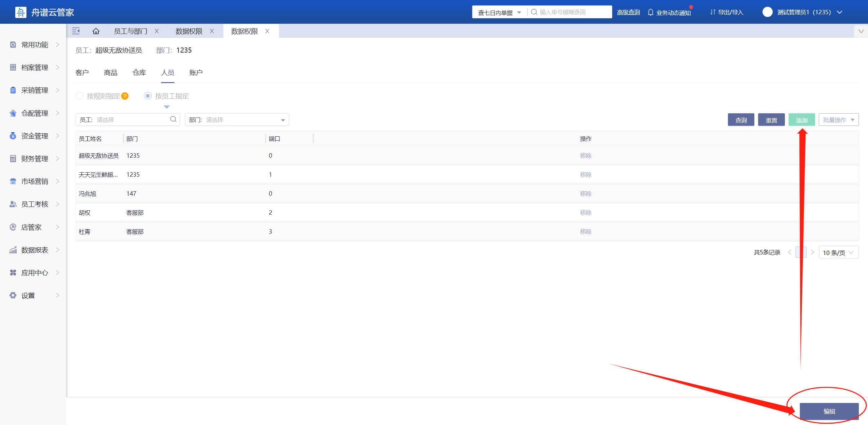Select 按规则指定 radio option
Viewport: 868px width, 425px height.
tap(79, 96)
